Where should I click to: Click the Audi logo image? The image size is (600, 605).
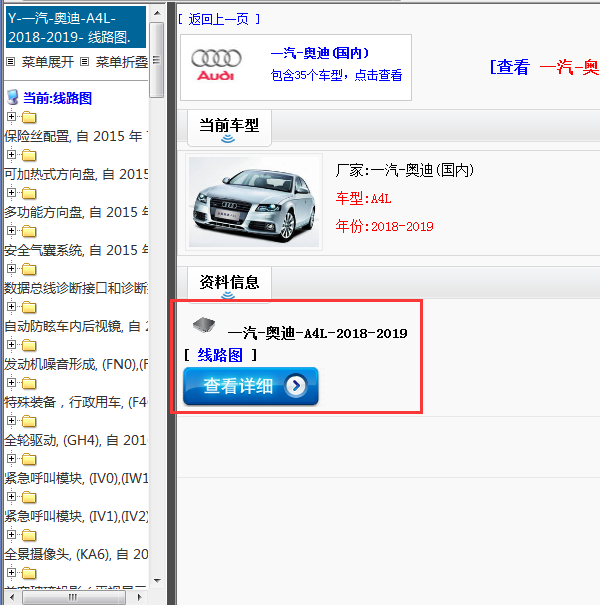pos(216,66)
